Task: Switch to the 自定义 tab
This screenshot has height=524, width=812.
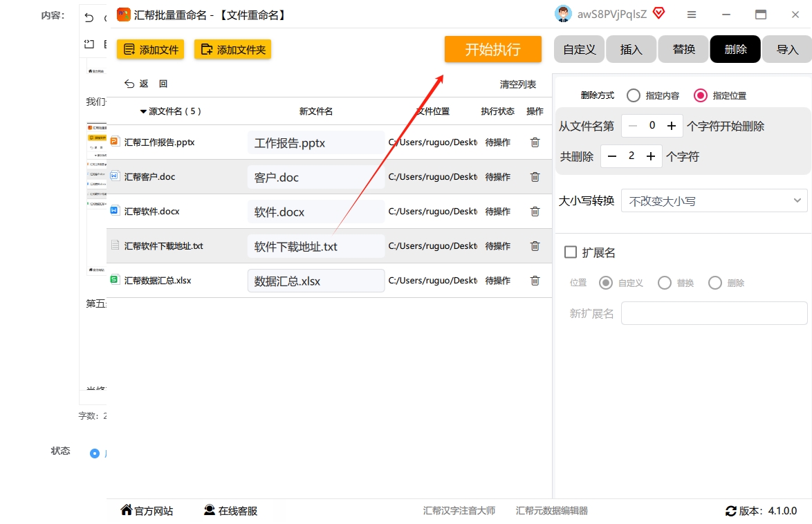Action: (580, 49)
